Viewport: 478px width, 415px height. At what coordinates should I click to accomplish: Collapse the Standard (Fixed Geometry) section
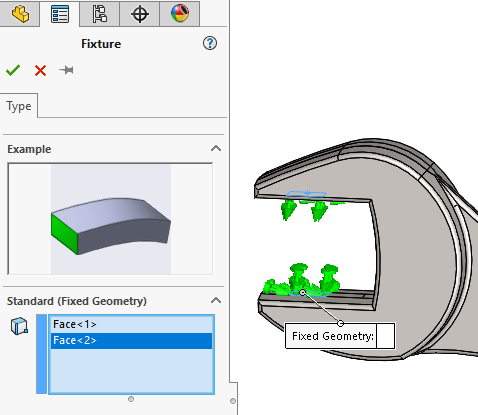click(216, 301)
